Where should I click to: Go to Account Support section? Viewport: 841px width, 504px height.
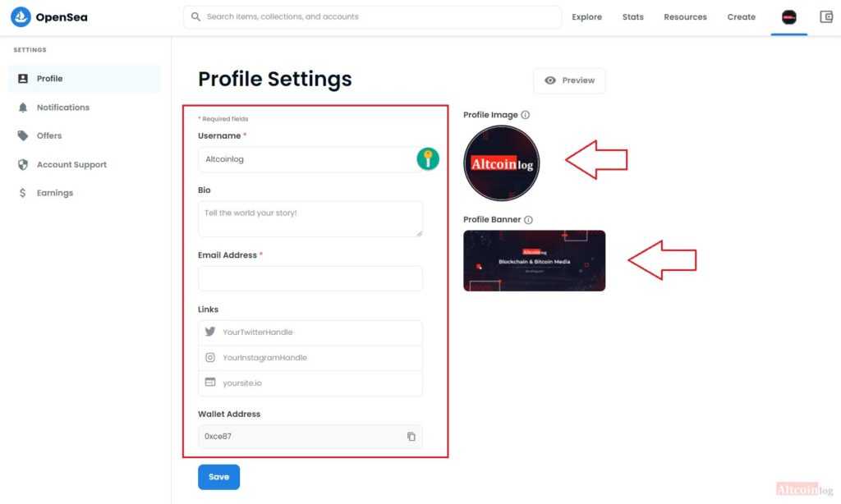(x=71, y=165)
